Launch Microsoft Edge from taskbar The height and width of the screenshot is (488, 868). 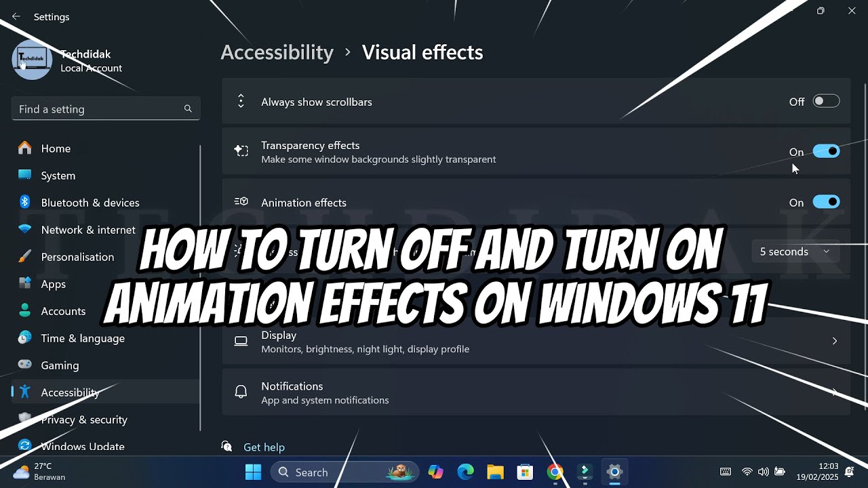click(x=465, y=472)
